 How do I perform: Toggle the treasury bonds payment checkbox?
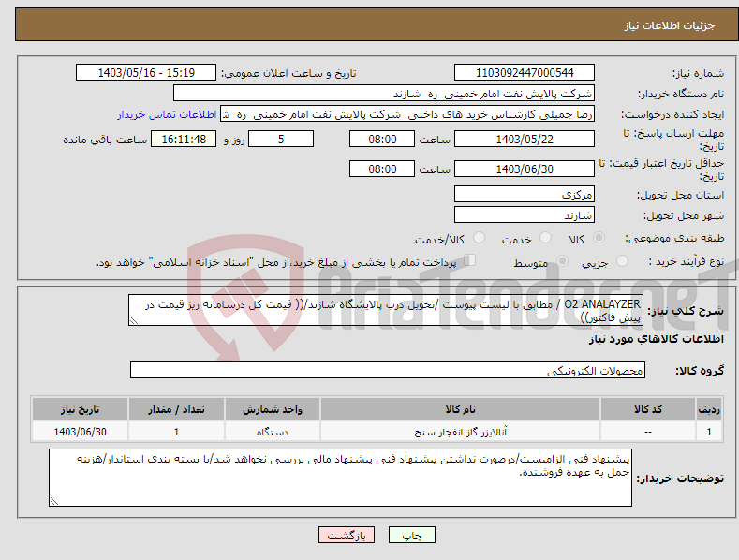[x=470, y=260]
